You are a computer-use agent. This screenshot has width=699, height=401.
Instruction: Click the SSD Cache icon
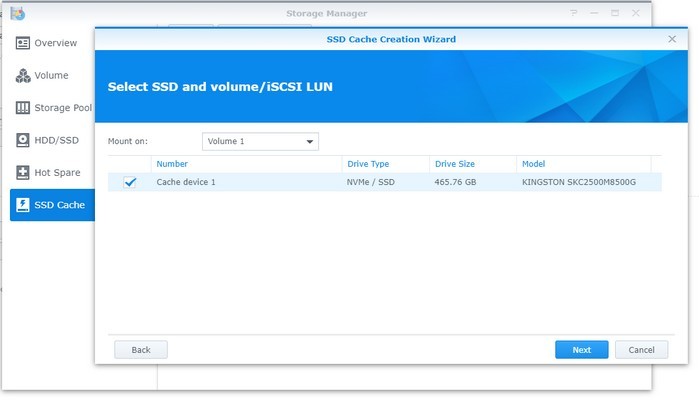click(x=23, y=205)
